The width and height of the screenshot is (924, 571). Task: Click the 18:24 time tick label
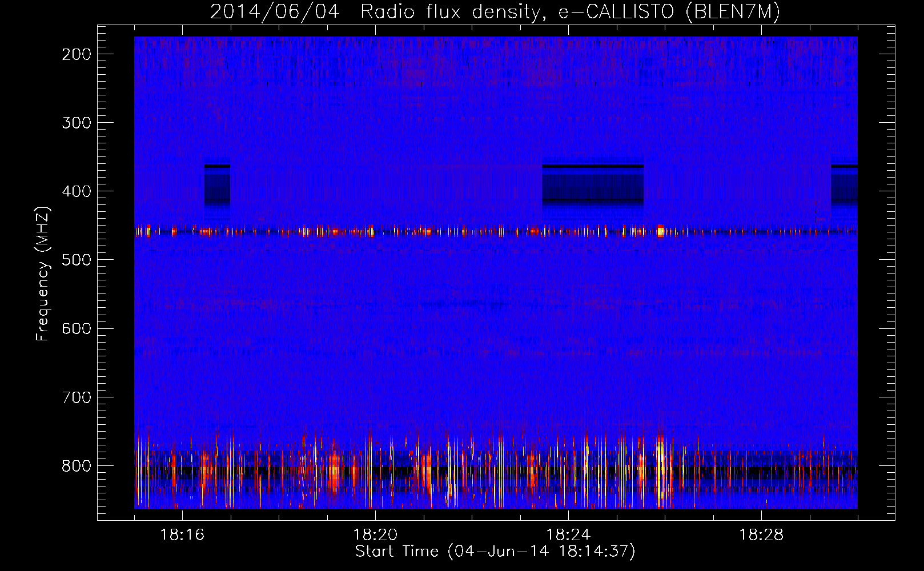[568, 535]
